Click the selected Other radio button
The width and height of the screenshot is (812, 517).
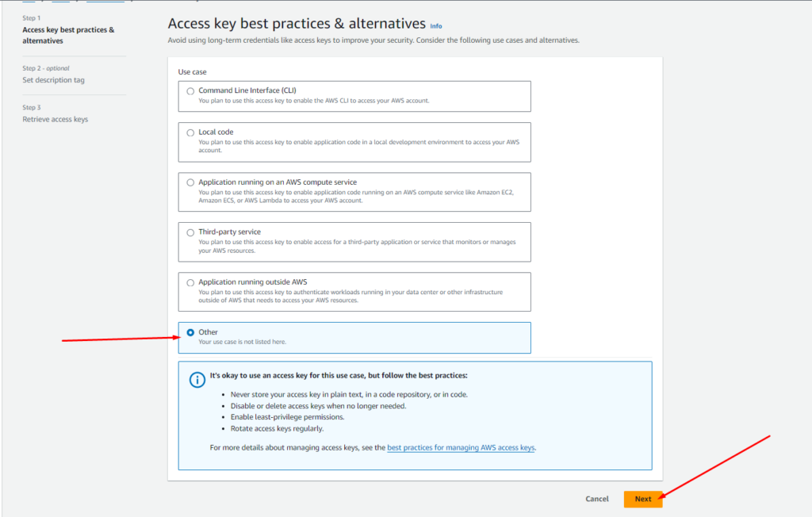(190, 332)
